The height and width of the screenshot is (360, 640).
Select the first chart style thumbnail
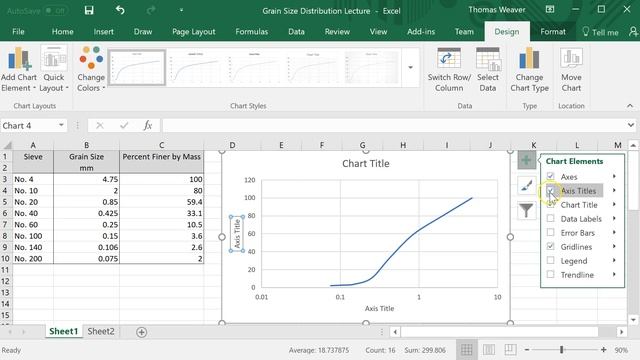click(137, 67)
